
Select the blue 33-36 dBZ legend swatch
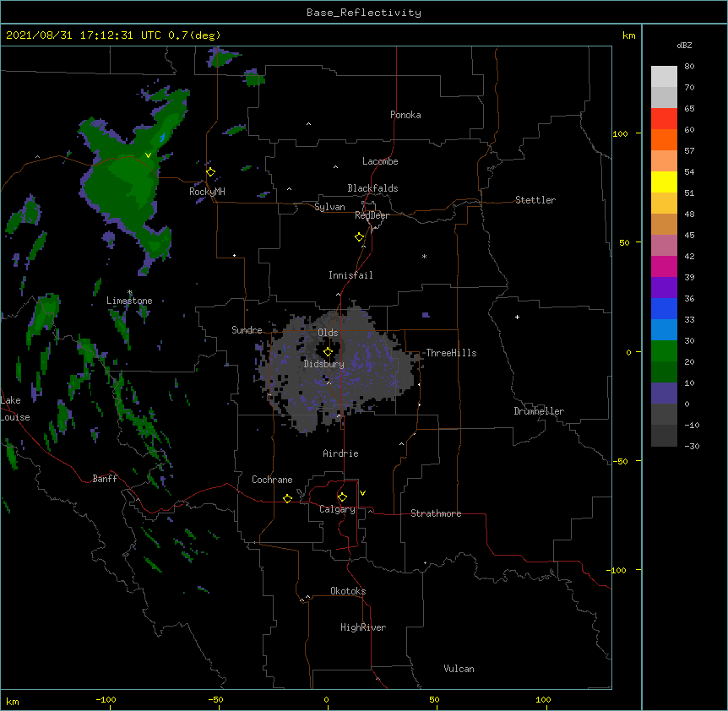coord(664,308)
